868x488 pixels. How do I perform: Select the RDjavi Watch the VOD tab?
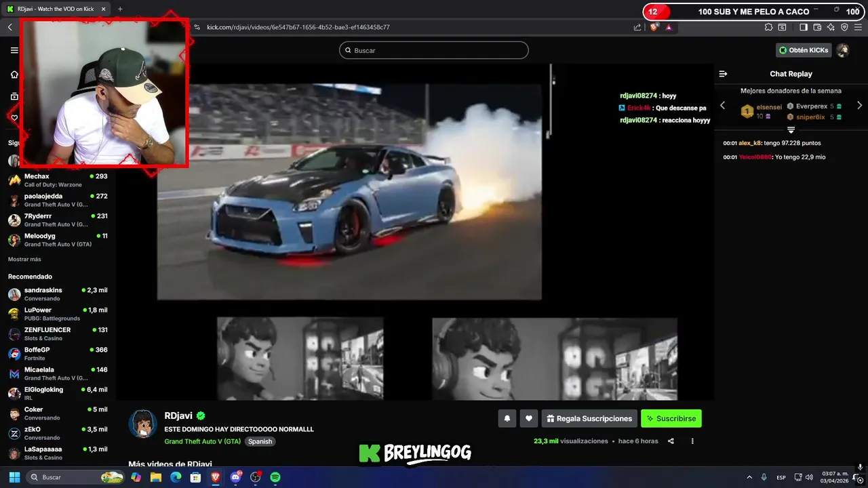[x=57, y=9]
